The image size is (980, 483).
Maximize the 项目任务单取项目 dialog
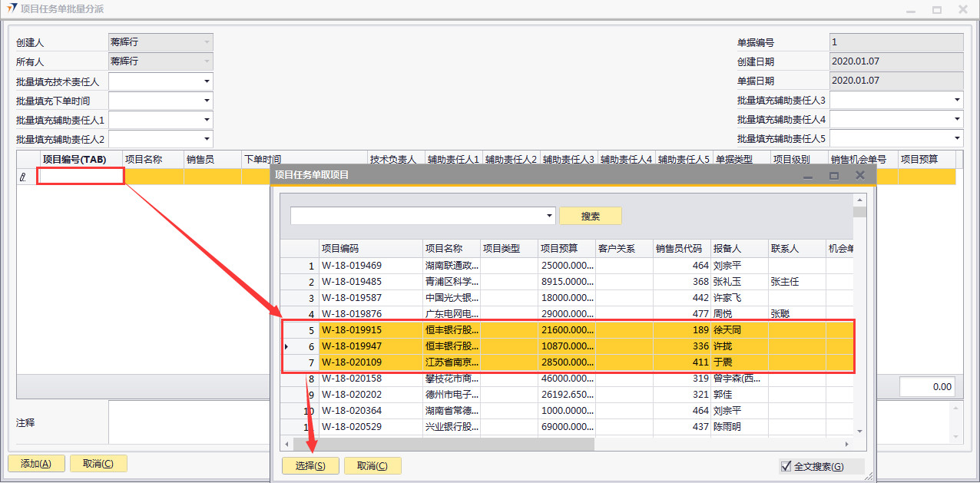pyautogui.click(x=833, y=176)
